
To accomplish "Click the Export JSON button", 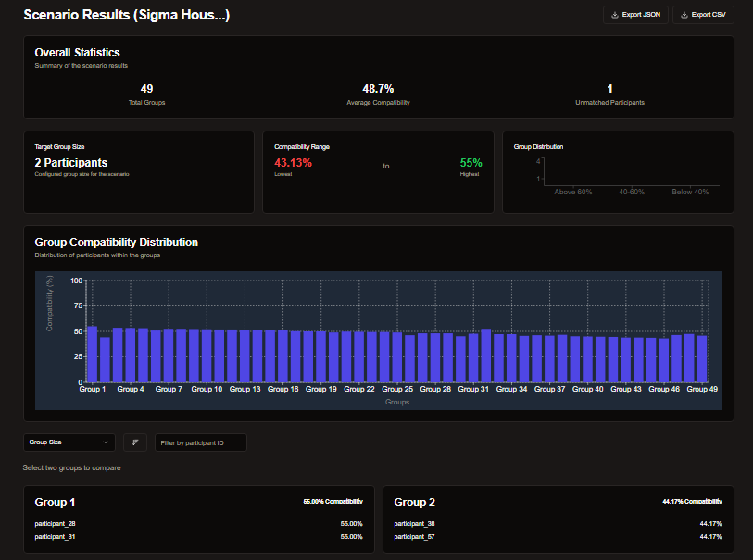I will point(634,15).
